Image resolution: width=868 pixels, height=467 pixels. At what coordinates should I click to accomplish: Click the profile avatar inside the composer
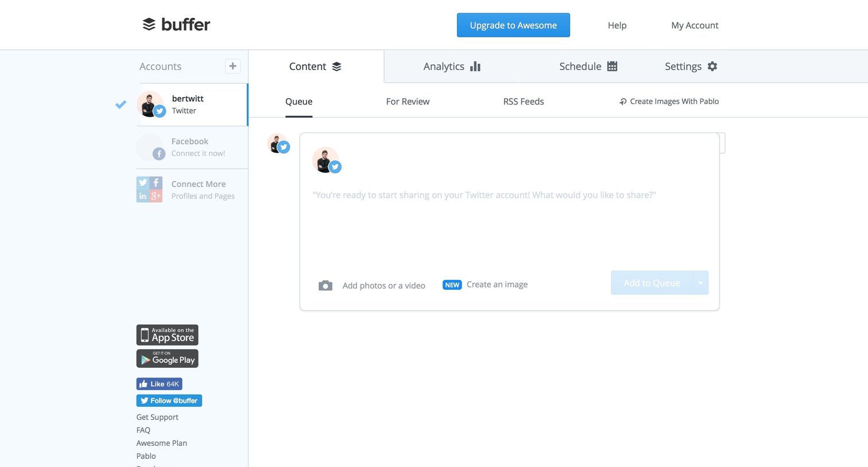(326, 160)
